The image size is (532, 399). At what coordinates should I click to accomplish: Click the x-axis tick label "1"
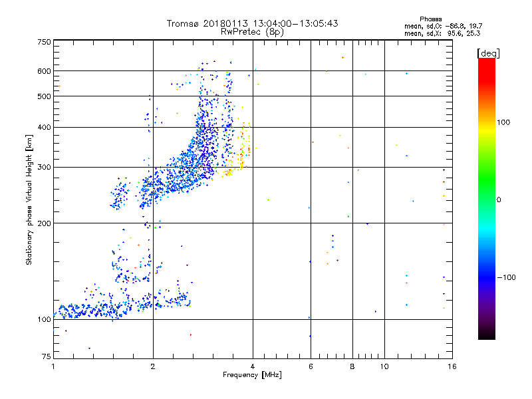[x=53, y=366]
